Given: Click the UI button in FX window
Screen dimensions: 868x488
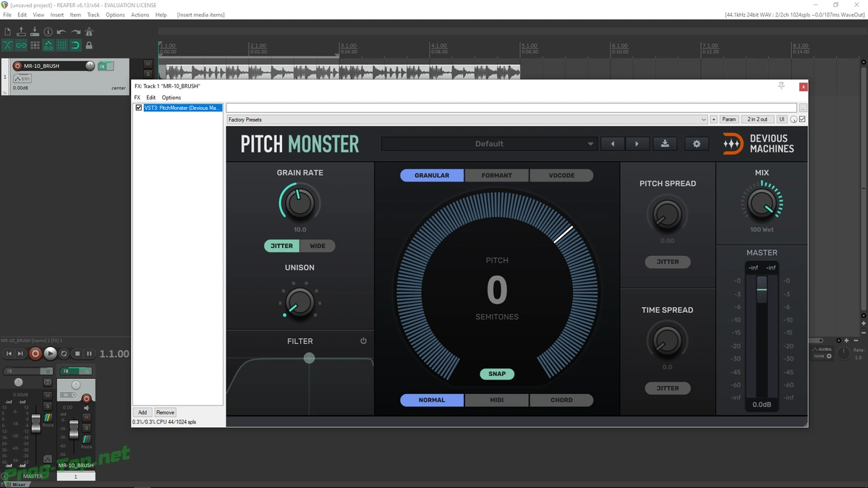Looking at the screenshot, I should click(781, 119).
